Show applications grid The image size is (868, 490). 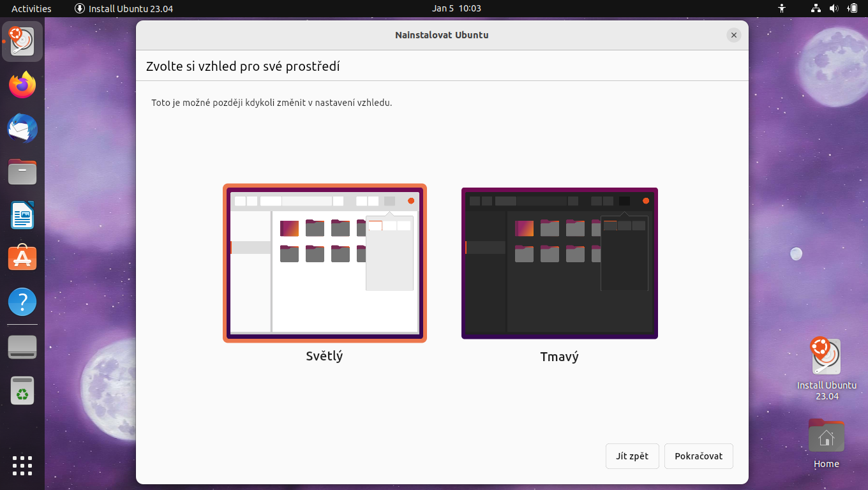click(x=22, y=466)
